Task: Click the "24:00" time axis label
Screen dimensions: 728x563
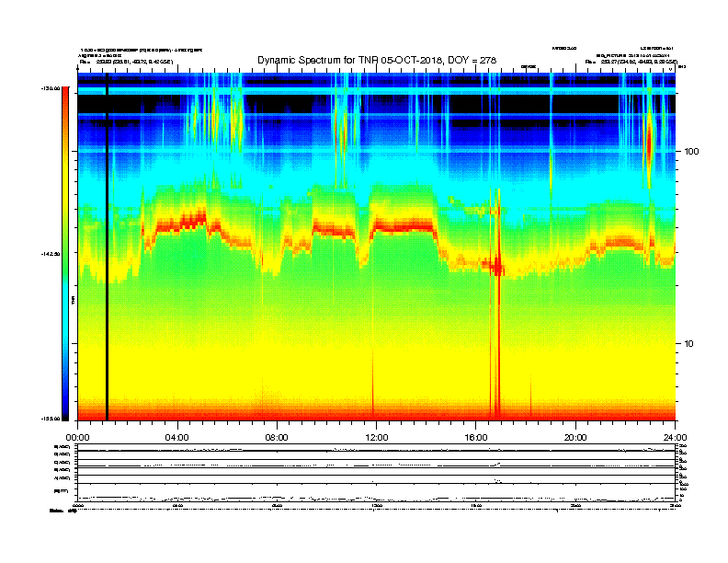Action: (x=675, y=438)
